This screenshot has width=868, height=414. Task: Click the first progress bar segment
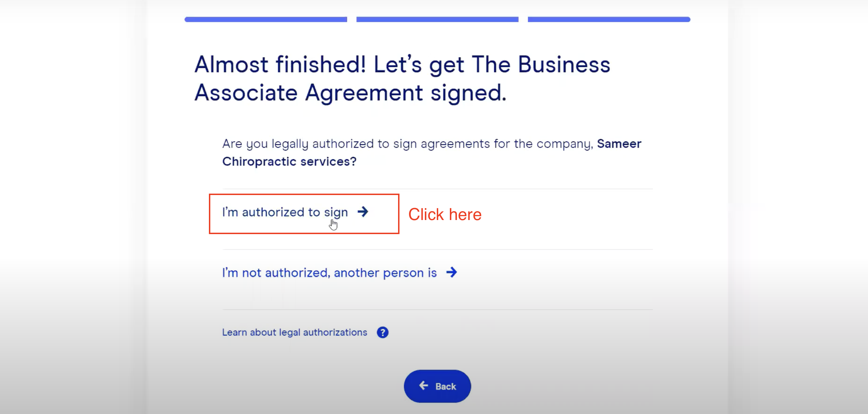point(266,19)
